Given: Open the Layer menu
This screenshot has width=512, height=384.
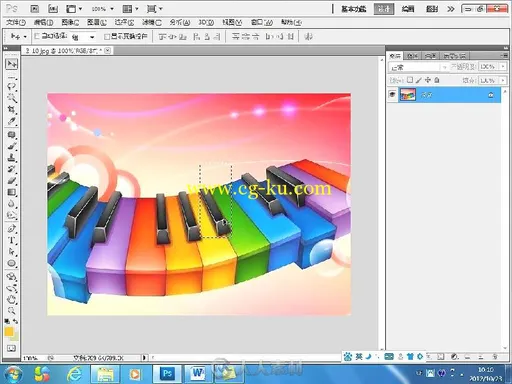Looking at the screenshot, I should point(97,22).
